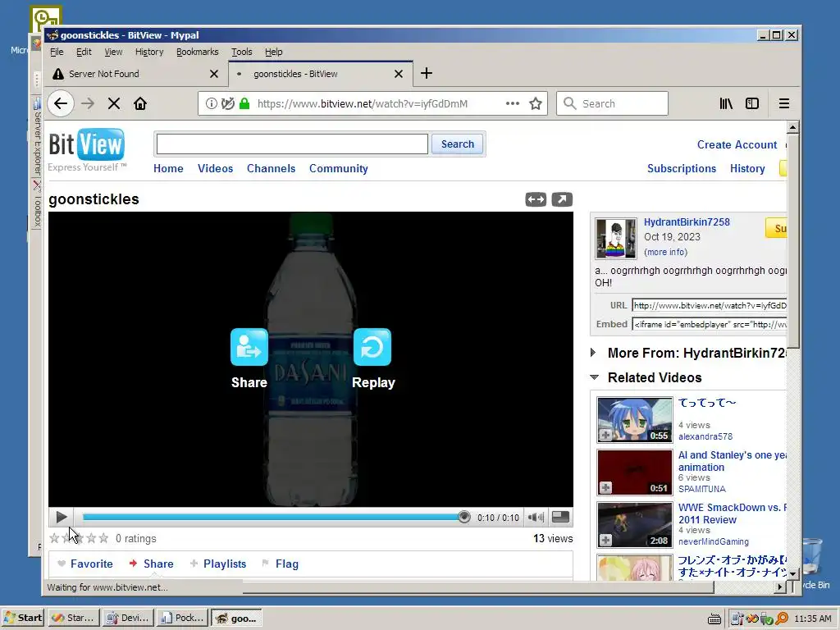This screenshot has width=840, height=630.
Task: Collapse the Related Videos section
Action: coord(594,377)
